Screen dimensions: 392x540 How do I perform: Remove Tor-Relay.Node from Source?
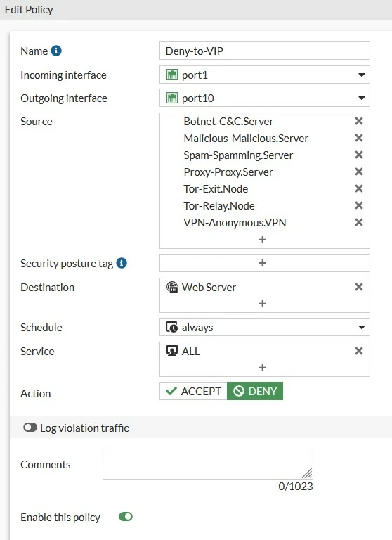(358, 205)
